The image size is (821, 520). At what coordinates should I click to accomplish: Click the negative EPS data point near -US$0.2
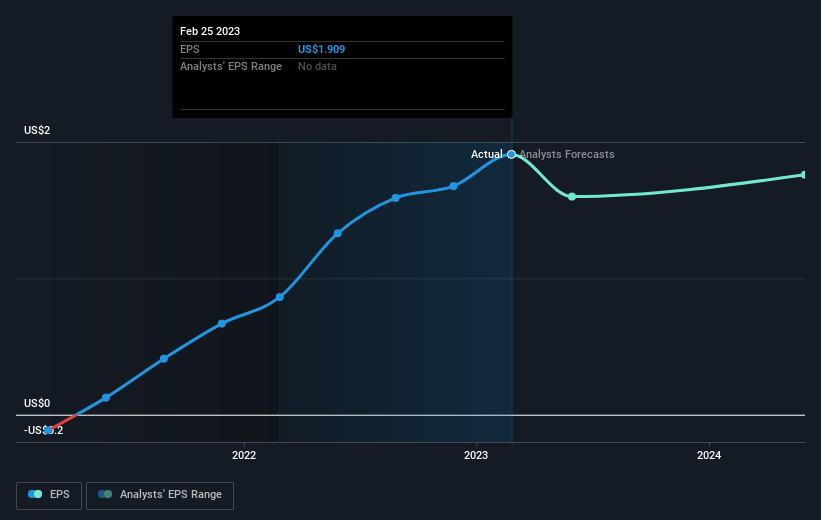coord(48,430)
